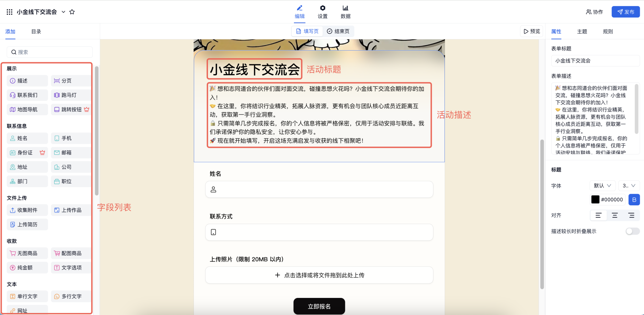
Task: Switch to the 主题 tab
Action: coord(582,32)
